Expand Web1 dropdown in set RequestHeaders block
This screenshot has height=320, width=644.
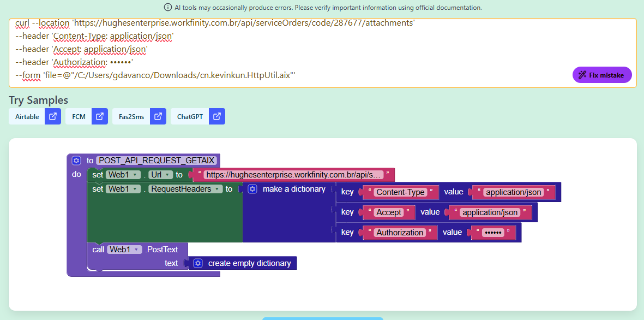coord(136,189)
